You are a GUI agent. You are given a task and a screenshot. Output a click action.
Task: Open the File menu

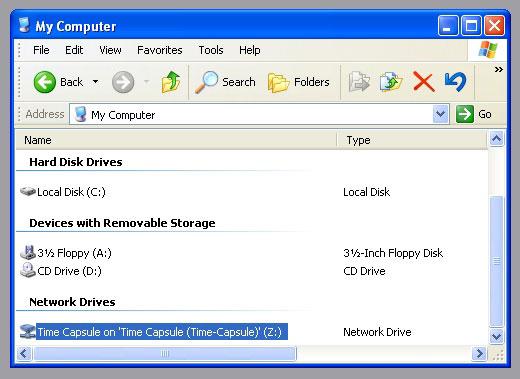41,50
